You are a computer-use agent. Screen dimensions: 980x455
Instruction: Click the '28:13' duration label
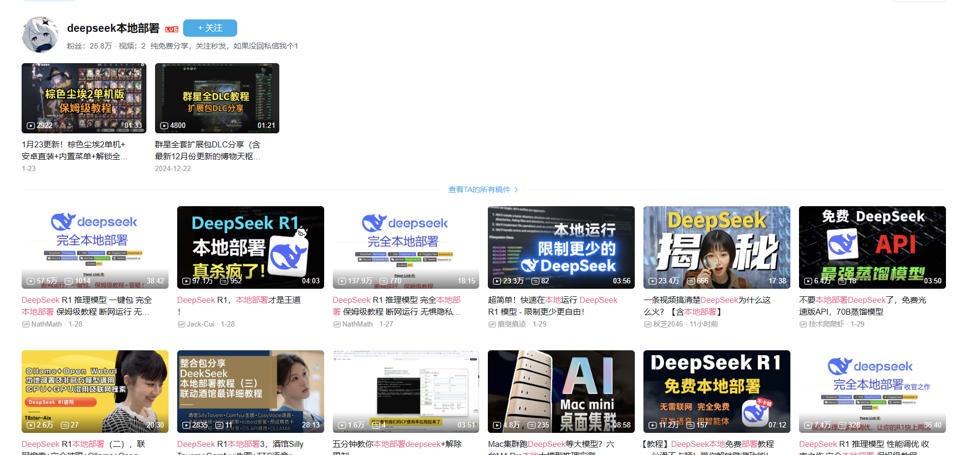click(x=311, y=425)
